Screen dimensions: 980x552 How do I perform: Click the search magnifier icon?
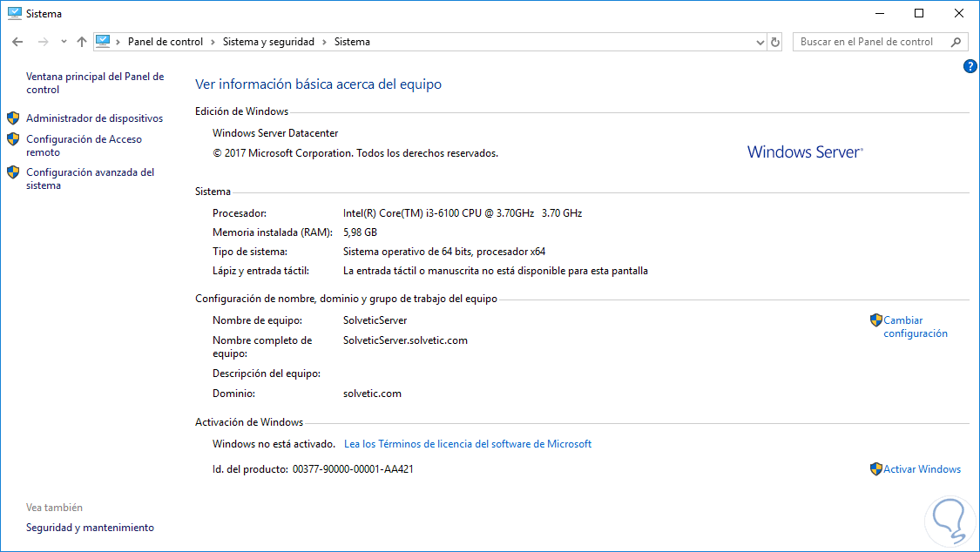tap(956, 42)
